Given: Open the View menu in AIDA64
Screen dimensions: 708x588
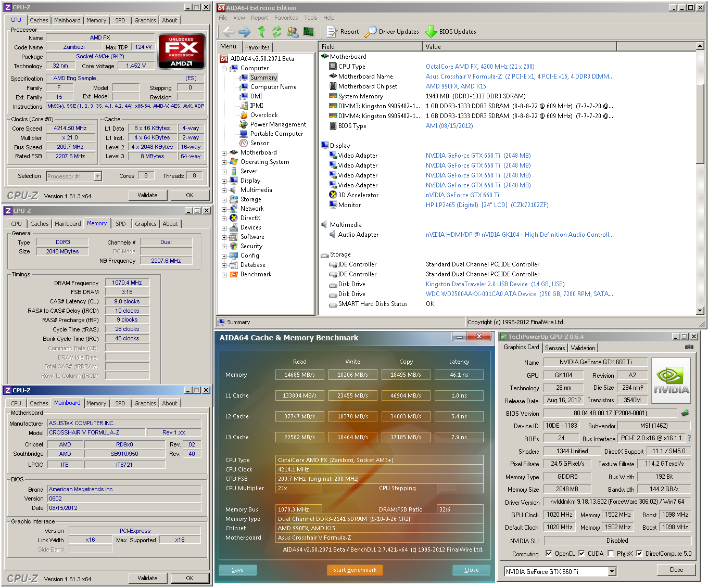Looking at the screenshot, I should pyautogui.click(x=239, y=18).
